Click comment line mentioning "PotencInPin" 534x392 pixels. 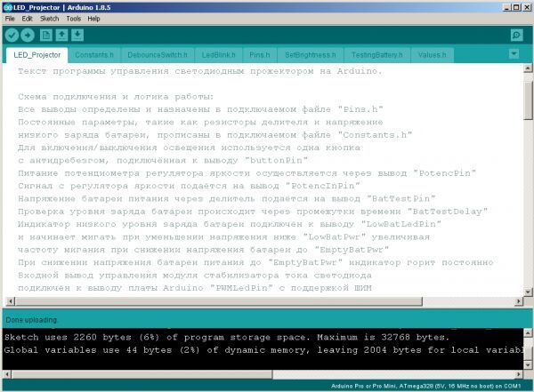pos(189,186)
